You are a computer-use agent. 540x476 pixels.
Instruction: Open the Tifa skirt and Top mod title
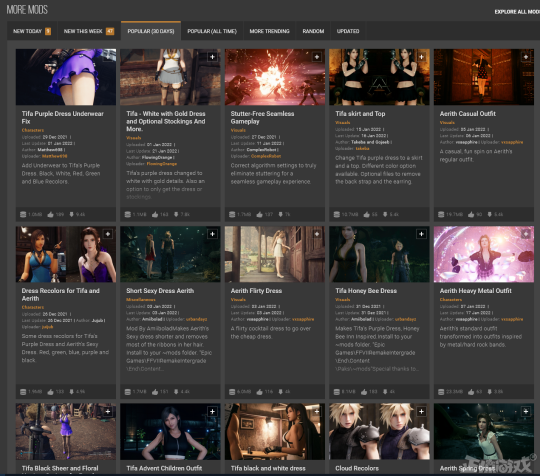tap(360, 114)
